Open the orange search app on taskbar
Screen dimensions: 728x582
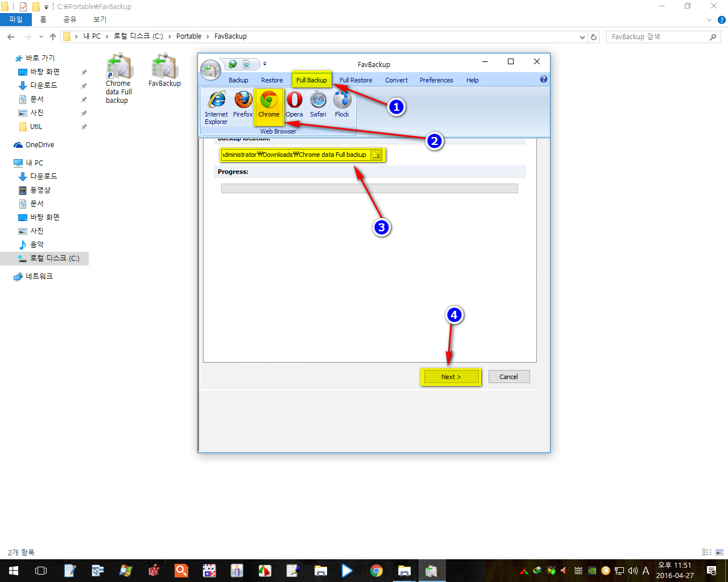coord(181,571)
